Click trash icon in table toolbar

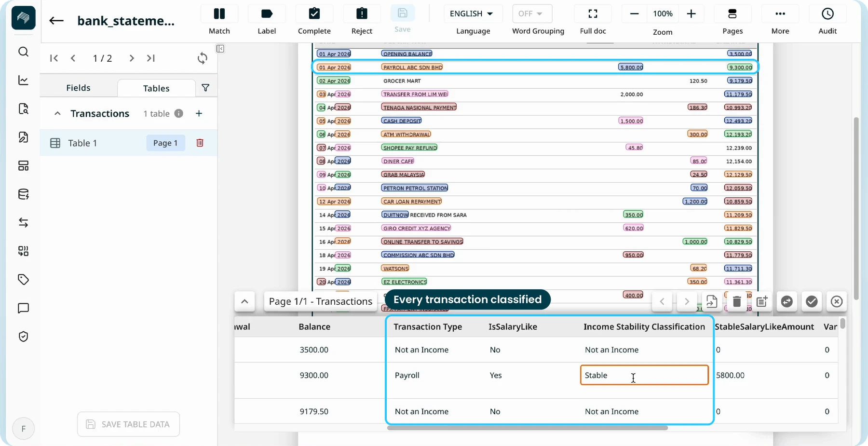(736, 302)
